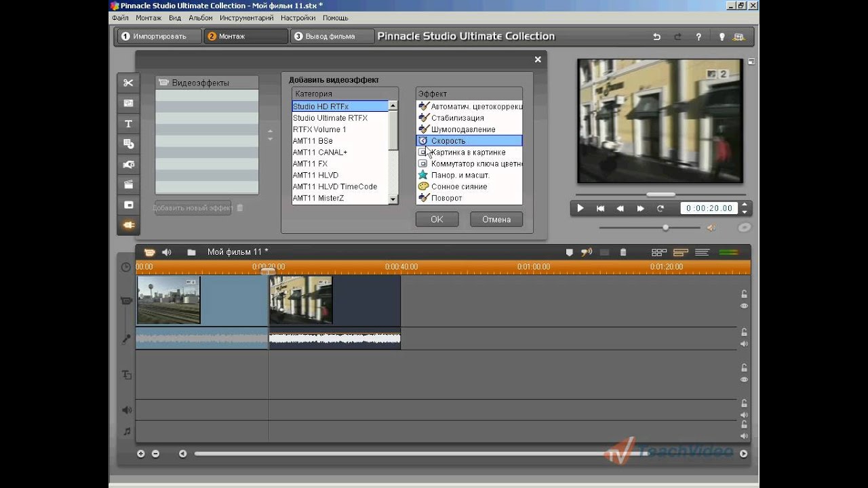The height and width of the screenshot is (488, 868).
Task: Click the timecode field showing 0:00:20.00
Action: [x=709, y=209]
